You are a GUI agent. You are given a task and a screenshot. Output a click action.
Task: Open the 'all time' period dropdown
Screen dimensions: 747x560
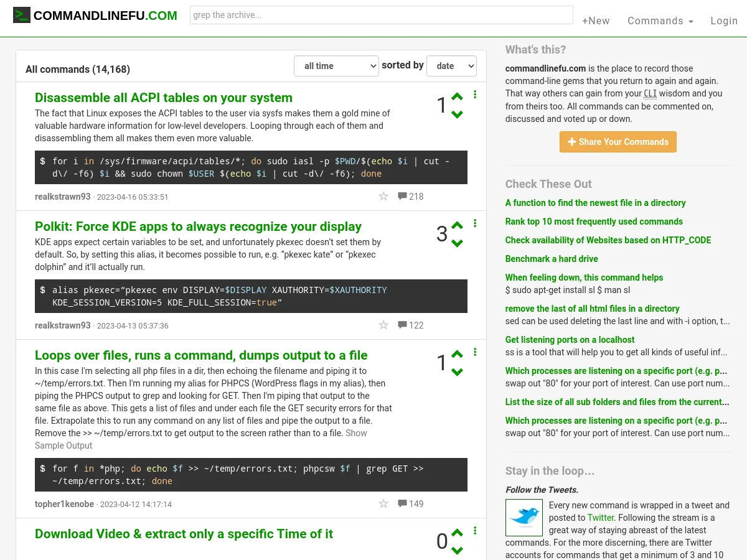pos(336,66)
